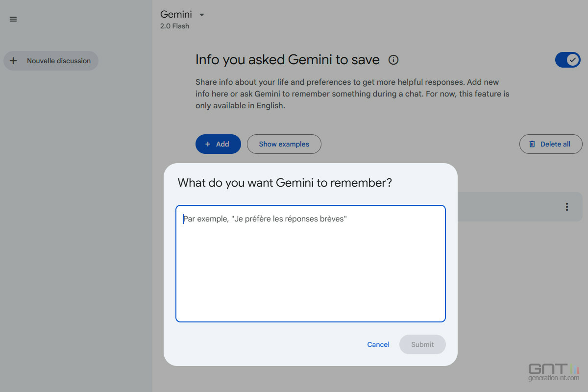Expand the Gemini model dropdown arrow
Viewport: 588px width, 392px height.
click(x=201, y=15)
